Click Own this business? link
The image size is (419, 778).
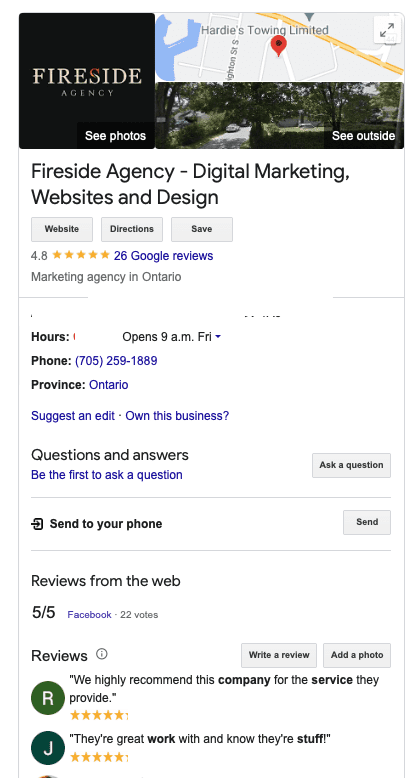pos(177,416)
